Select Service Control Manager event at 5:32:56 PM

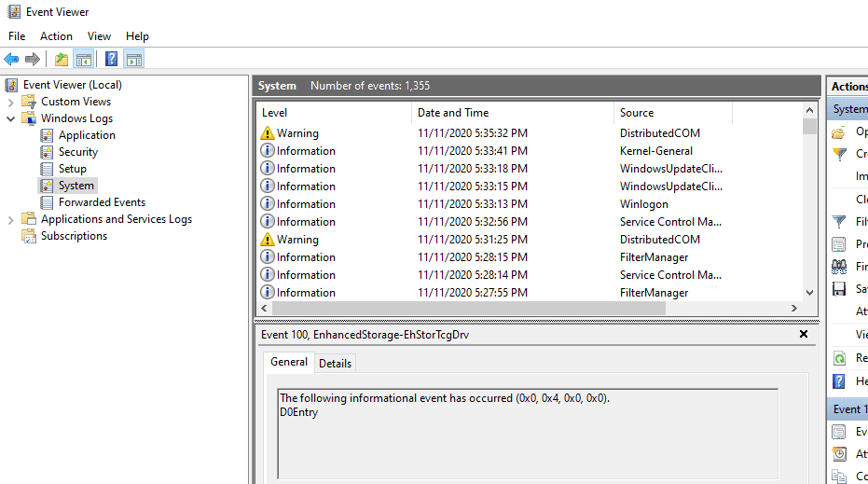pos(530,222)
